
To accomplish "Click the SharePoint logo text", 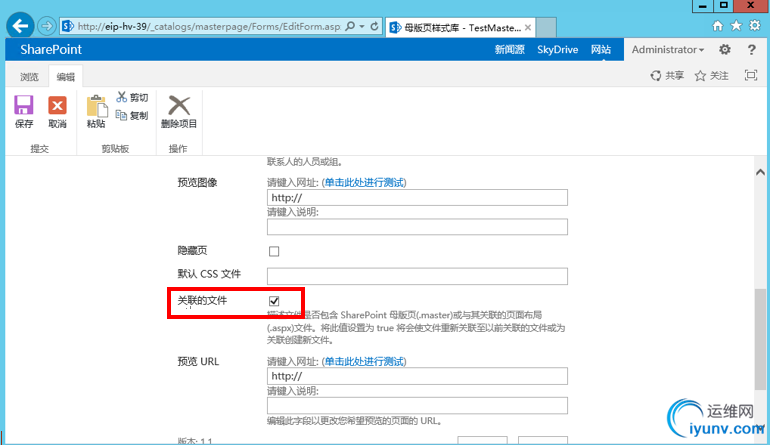I will coord(51,50).
